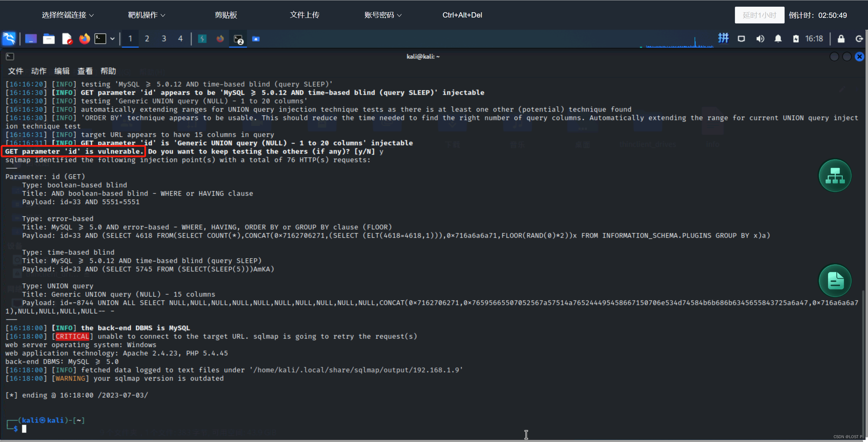Open the network topology floating tool
The width and height of the screenshot is (868, 442).
(x=835, y=175)
